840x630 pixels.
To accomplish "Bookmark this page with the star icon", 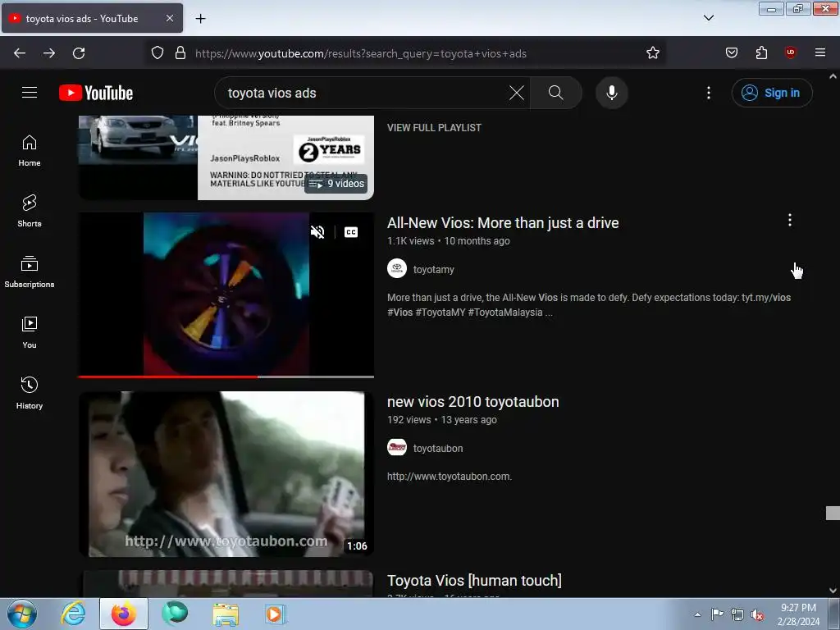I will point(652,53).
